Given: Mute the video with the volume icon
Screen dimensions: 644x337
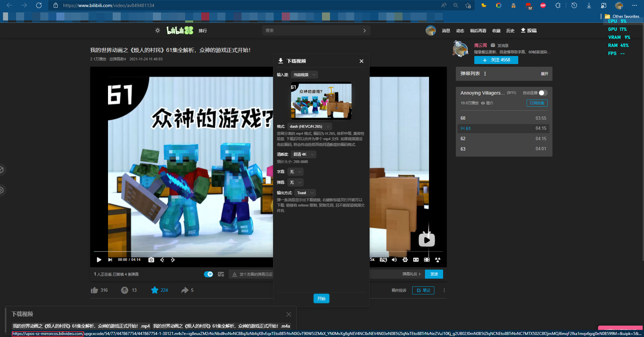Looking at the screenshot, I should (x=394, y=260).
